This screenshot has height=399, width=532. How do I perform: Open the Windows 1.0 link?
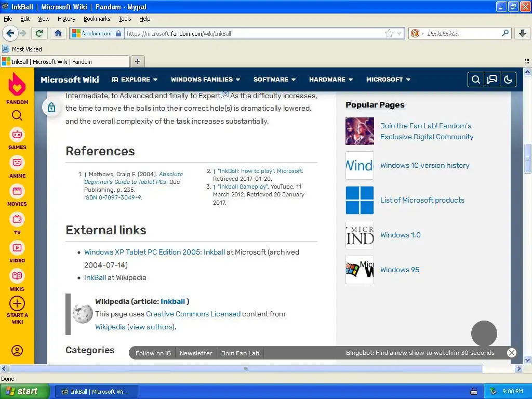coord(401,235)
